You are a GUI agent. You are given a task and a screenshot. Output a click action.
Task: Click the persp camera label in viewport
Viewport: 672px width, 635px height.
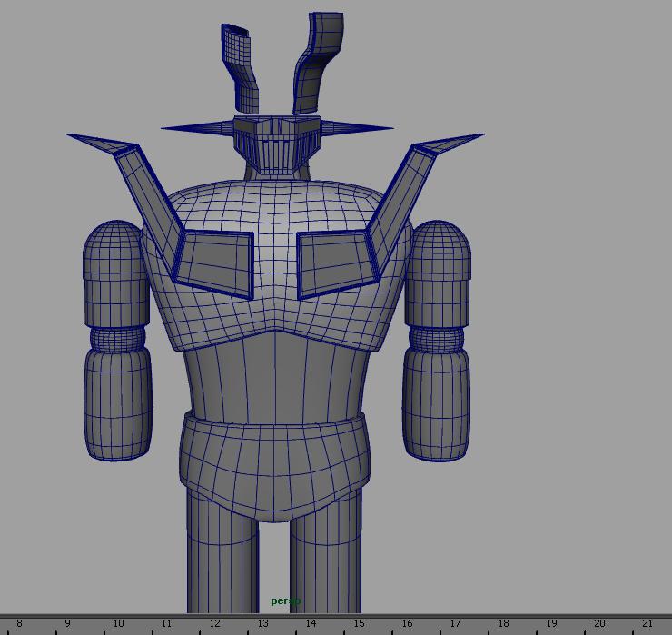click(x=285, y=601)
